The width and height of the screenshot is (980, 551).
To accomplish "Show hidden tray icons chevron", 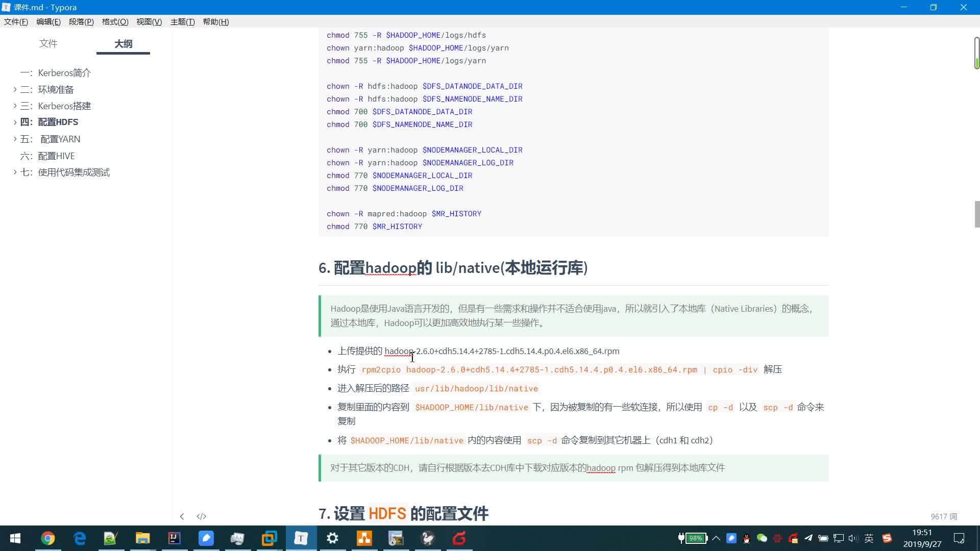I will pos(716,538).
